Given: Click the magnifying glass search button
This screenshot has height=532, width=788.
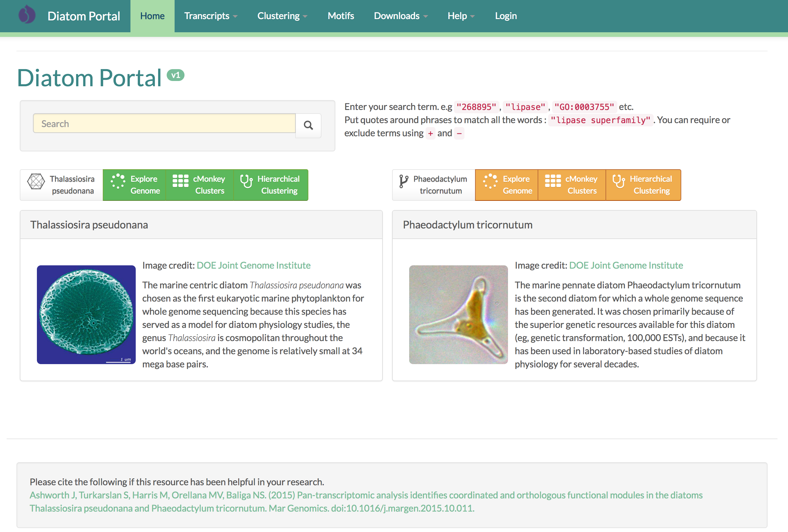Looking at the screenshot, I should [308, 125].
